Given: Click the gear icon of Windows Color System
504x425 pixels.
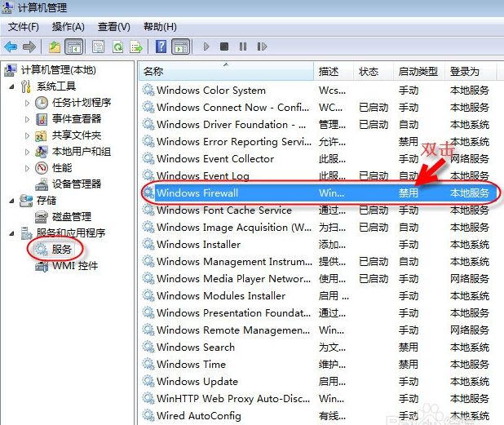Looking at the screenshot, I should click(x=148, y=90).
